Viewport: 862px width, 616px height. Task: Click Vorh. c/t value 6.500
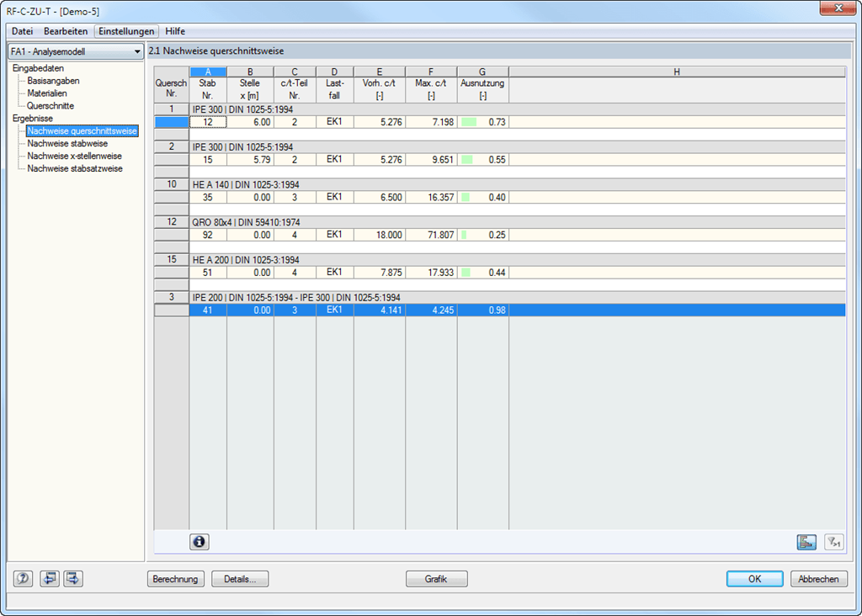coord(380,197)
